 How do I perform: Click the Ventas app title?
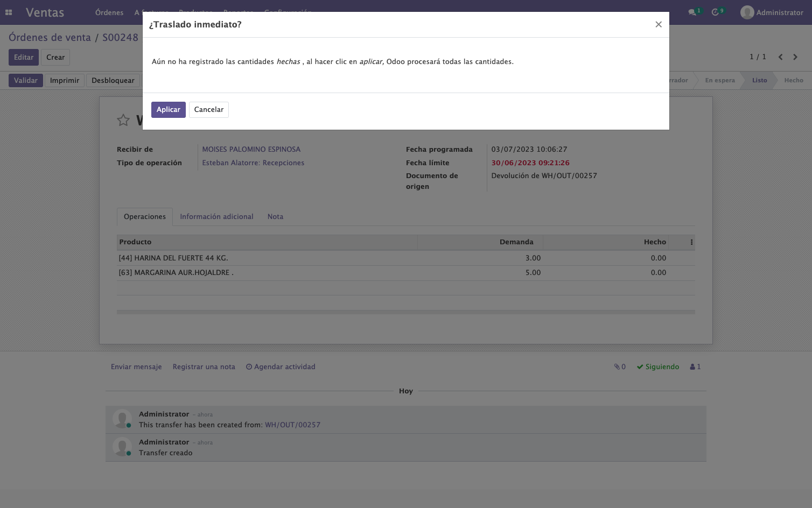(45, 12)
